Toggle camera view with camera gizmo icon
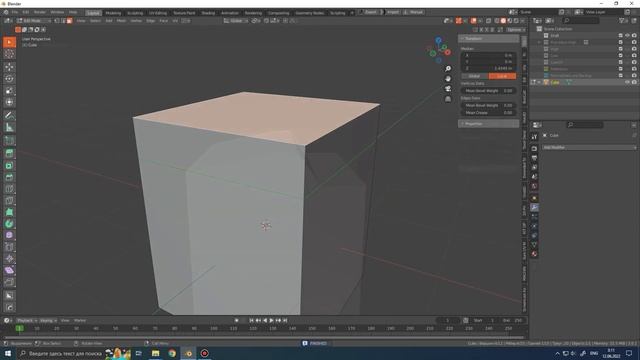The width and height of the screenshot is (640, 360). pyautogui.click(x=448, y=89)
